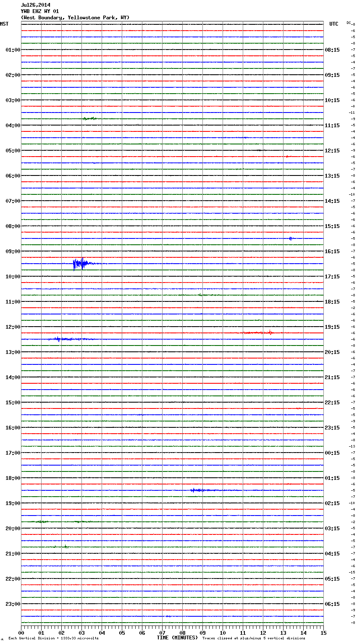Select the 08:00 MST row label
The image size is (357, 644).
(x=13, y=226)
